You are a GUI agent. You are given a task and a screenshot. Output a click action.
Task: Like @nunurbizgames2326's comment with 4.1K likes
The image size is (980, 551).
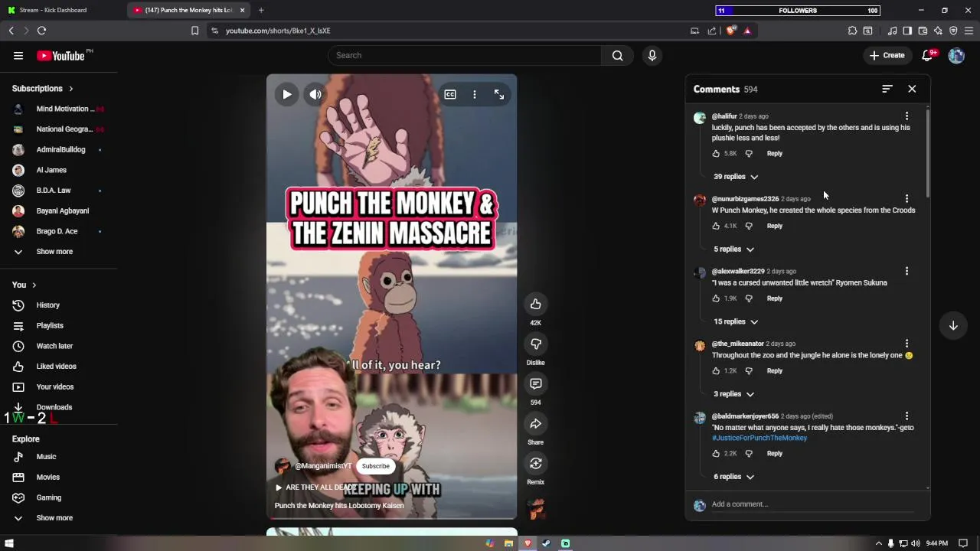(716, 226)
